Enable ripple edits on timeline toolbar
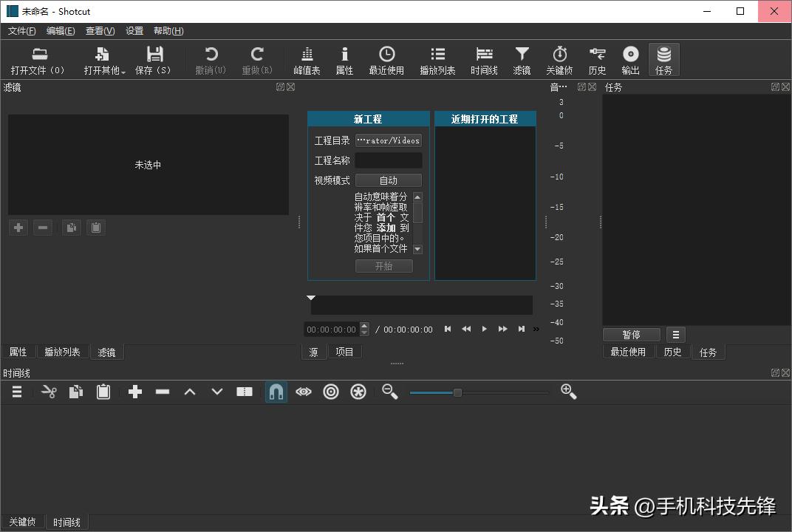792x532 pixels. (330, 392)
